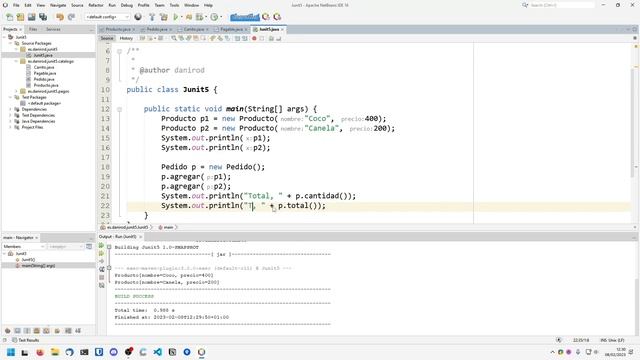640x360 pixels.
Task: Toggle the third Navigator filter button
Action: (x=27, y=331)
